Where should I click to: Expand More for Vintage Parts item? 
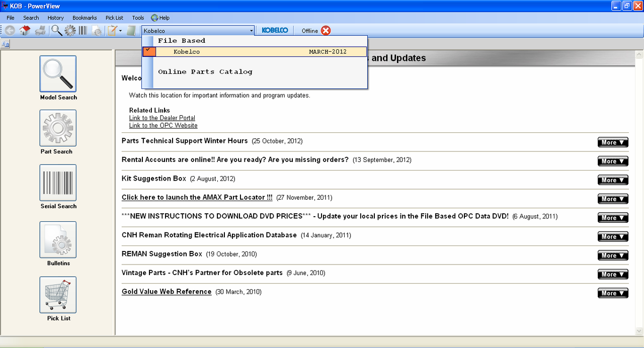[613, 275]
